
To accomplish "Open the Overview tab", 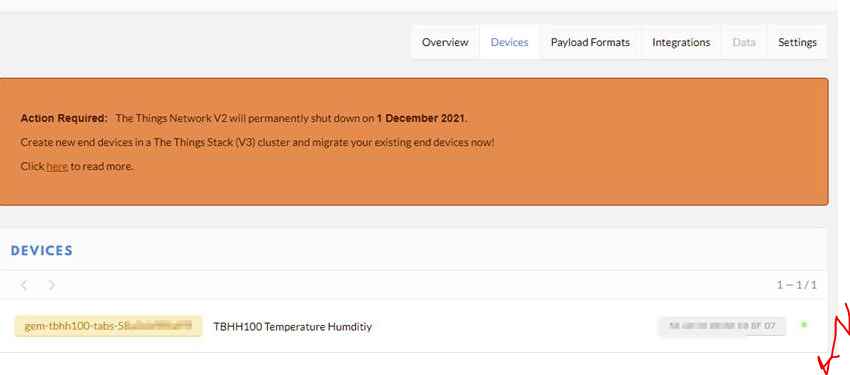I will tap(445, 42).
